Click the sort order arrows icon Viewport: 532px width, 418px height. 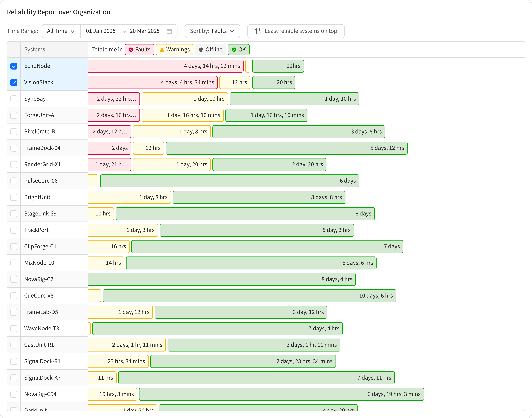coord(258,31)
